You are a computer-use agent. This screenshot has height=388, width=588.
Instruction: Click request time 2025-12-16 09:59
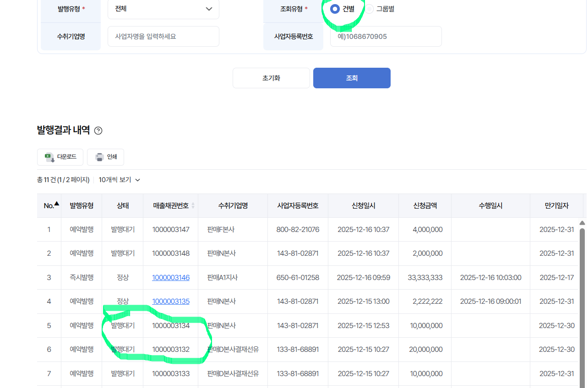tap(363, 277)
